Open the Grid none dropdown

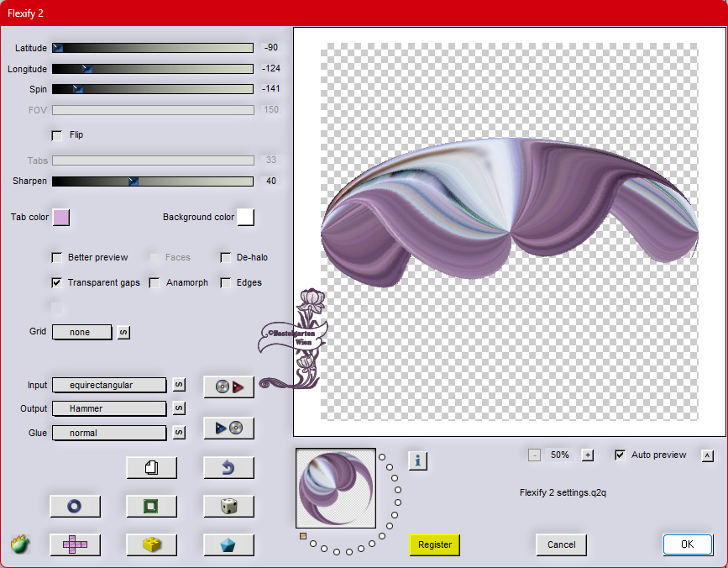click(x=81, y=332)
